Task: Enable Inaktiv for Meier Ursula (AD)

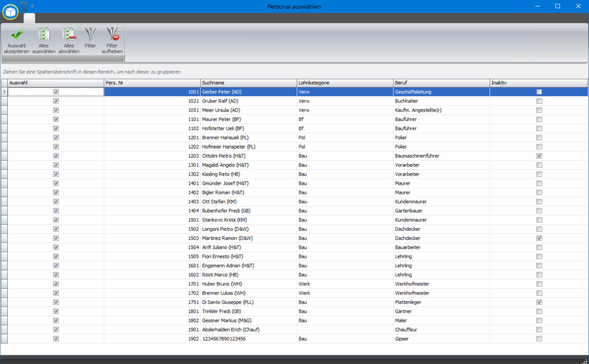Action: point(539,110)
